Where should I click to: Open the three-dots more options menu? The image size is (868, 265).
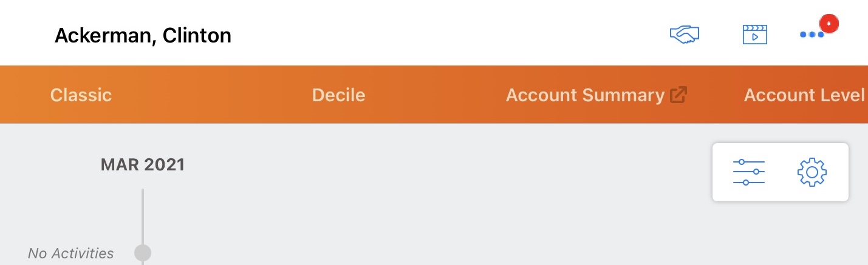(811, 35)
